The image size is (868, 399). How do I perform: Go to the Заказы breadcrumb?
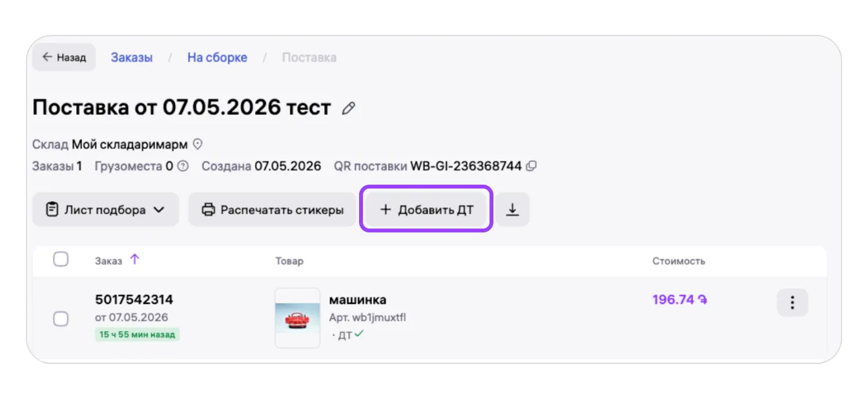pyautogui.click(x=132, y=57)
